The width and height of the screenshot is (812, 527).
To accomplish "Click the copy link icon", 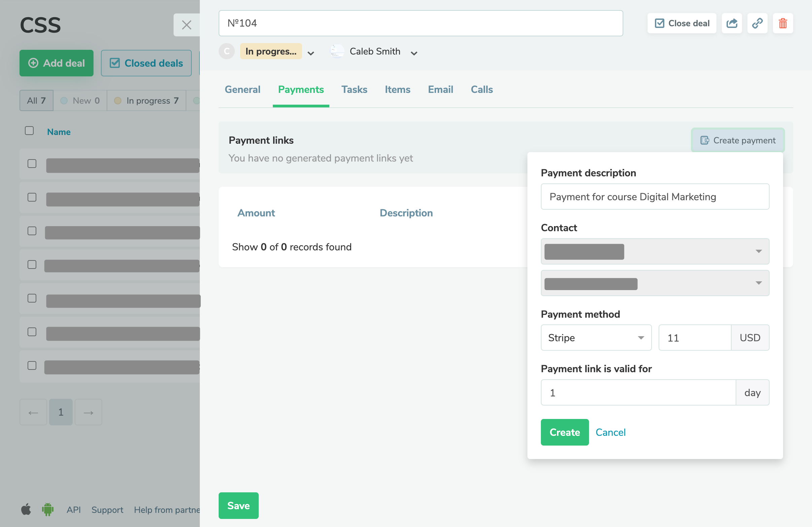I will [758, 23].
